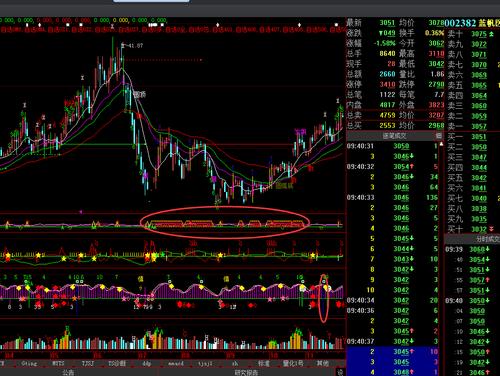Open the 研究报告 tab
The width and height of the screenshot is (500, 376).
tap(246, 372)
